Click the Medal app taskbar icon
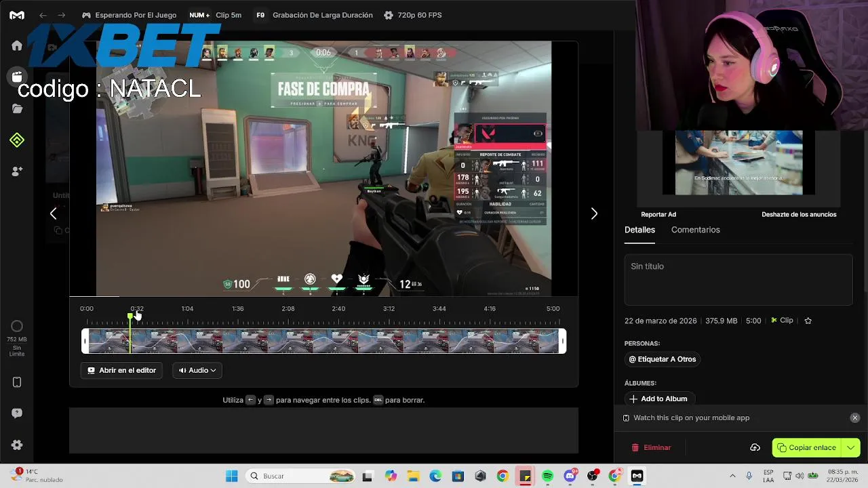868x488 pixels. click(x=637, y=476)
